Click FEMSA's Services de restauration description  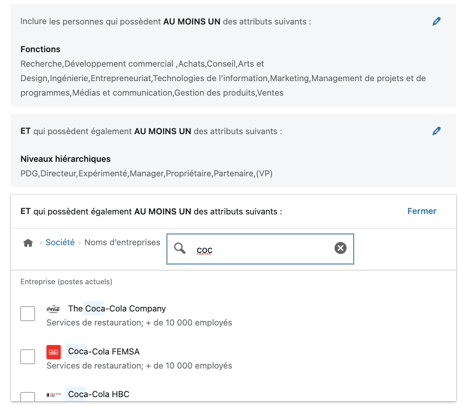pyautogui.click(x=139, y=366)
